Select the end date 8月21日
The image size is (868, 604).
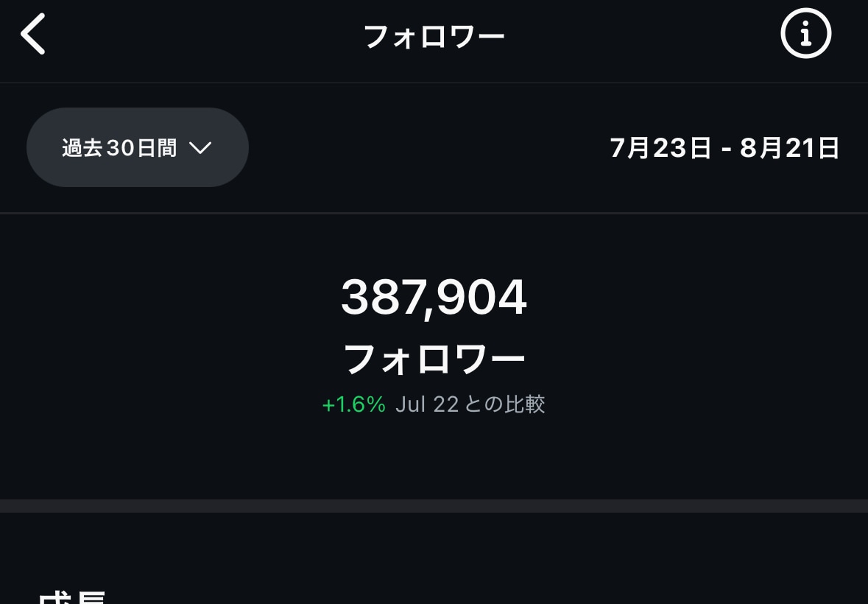[789, 148]
